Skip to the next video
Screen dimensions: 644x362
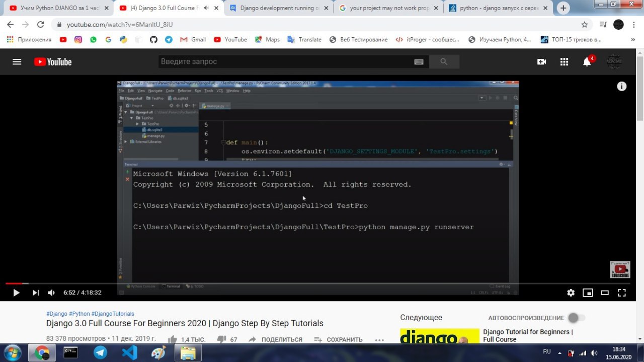[x=36, y=293]
